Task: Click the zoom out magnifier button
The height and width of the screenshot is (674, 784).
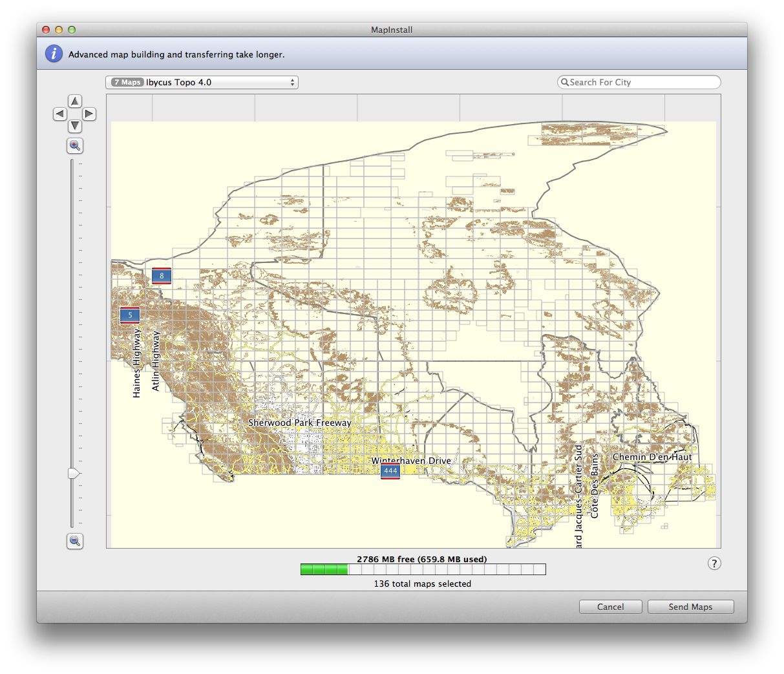Action: click(x=75, y=541)
